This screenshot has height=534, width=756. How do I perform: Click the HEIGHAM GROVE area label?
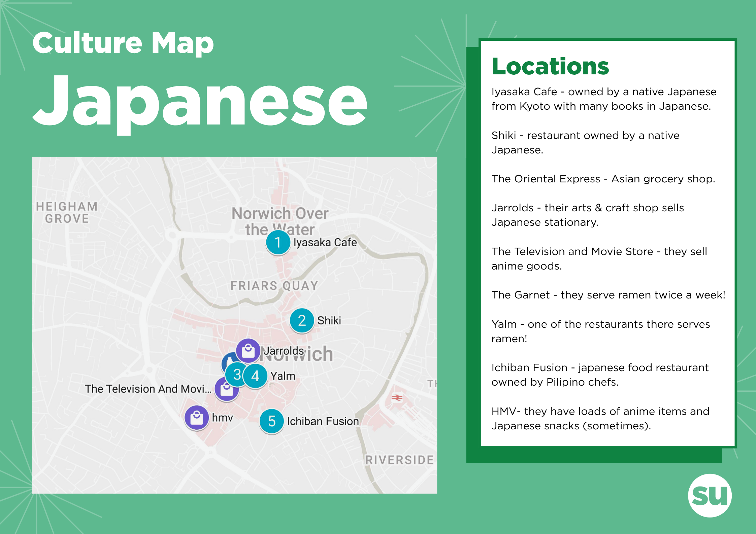pos(67,212)
